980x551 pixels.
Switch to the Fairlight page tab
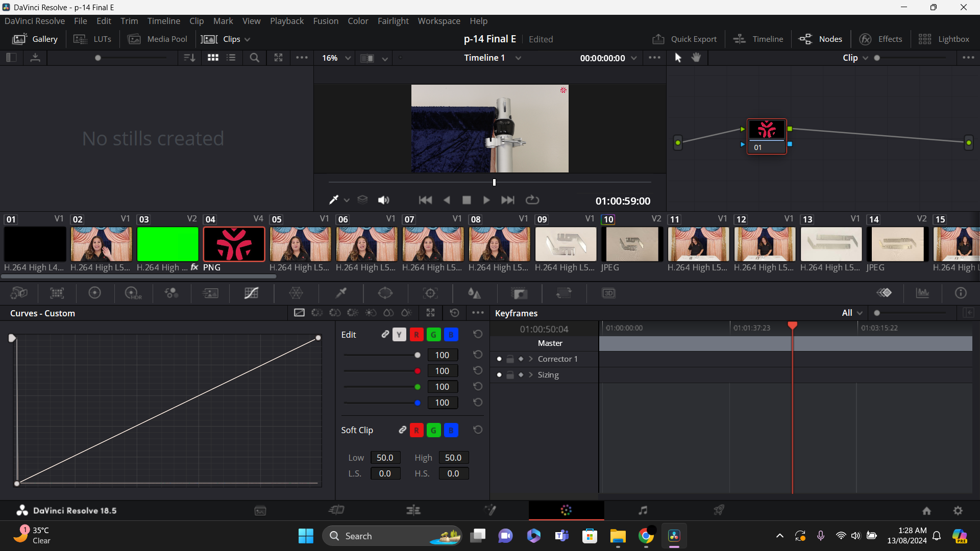[x=643, y=510]
